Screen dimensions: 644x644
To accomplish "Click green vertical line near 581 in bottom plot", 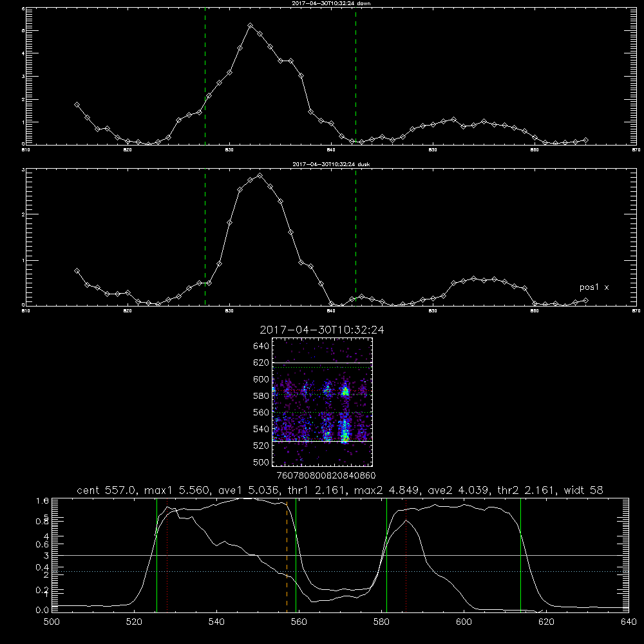I will (386, 554).
